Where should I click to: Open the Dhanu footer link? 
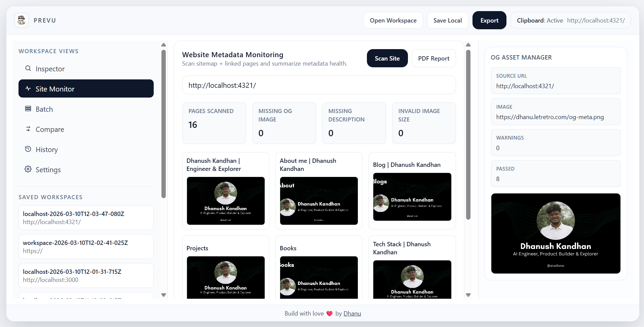pyautogui.click(x=352, y=314)
